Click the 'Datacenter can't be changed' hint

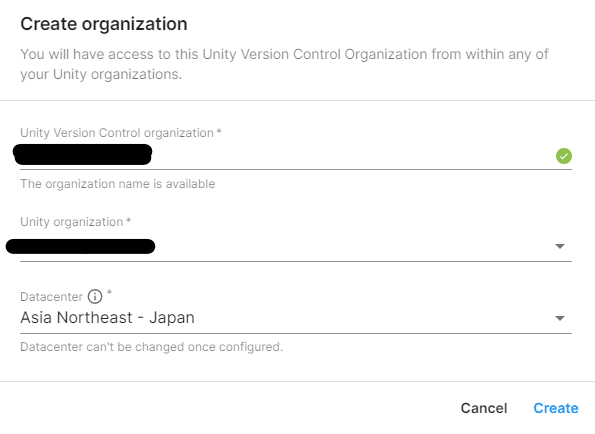151,347
